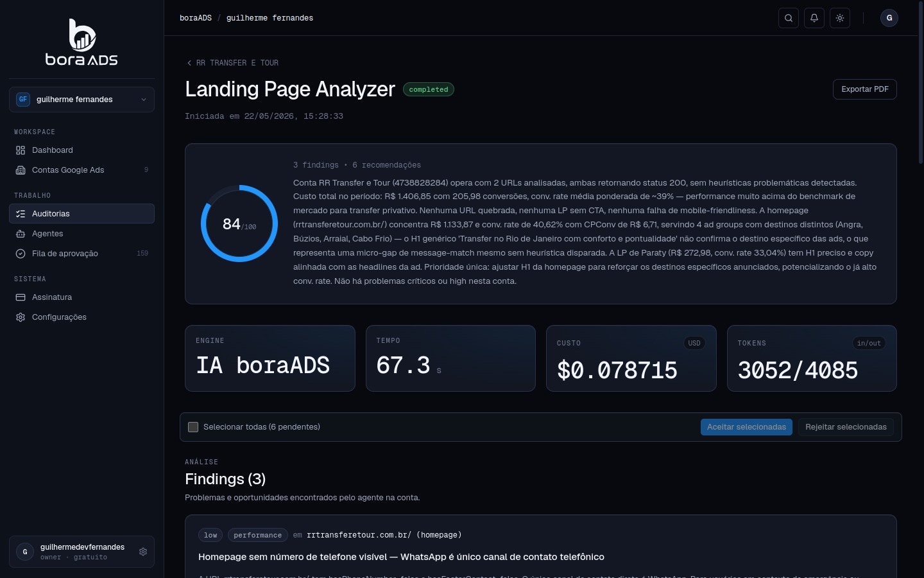Screen dimensions: 924x578
Task: Click the 84/100 score progress ring
Action: pos(239,223)
